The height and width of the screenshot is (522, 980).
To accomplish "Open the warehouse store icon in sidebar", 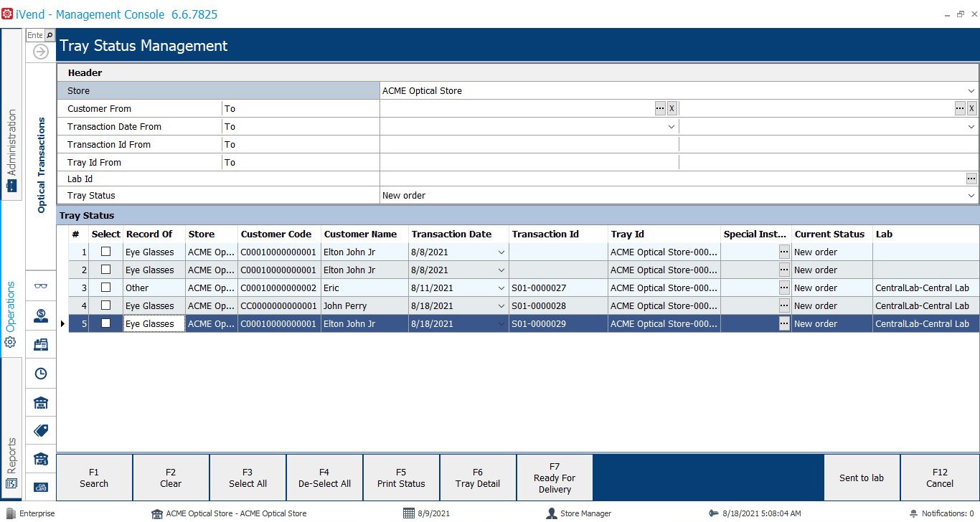I will [40, 402].
